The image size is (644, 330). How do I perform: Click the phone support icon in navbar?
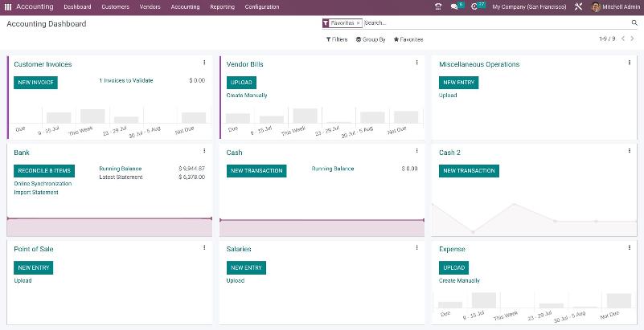tap(437, 6)
